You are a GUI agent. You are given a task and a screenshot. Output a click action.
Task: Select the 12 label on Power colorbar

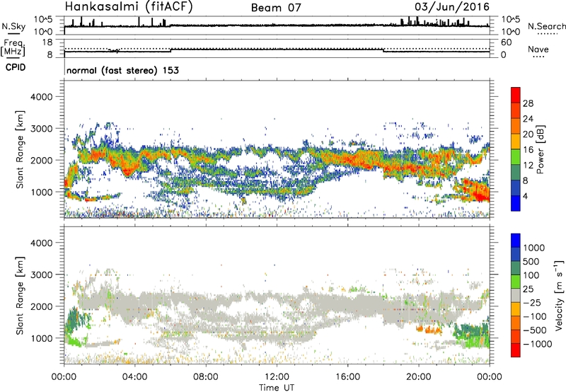[528, 166]
